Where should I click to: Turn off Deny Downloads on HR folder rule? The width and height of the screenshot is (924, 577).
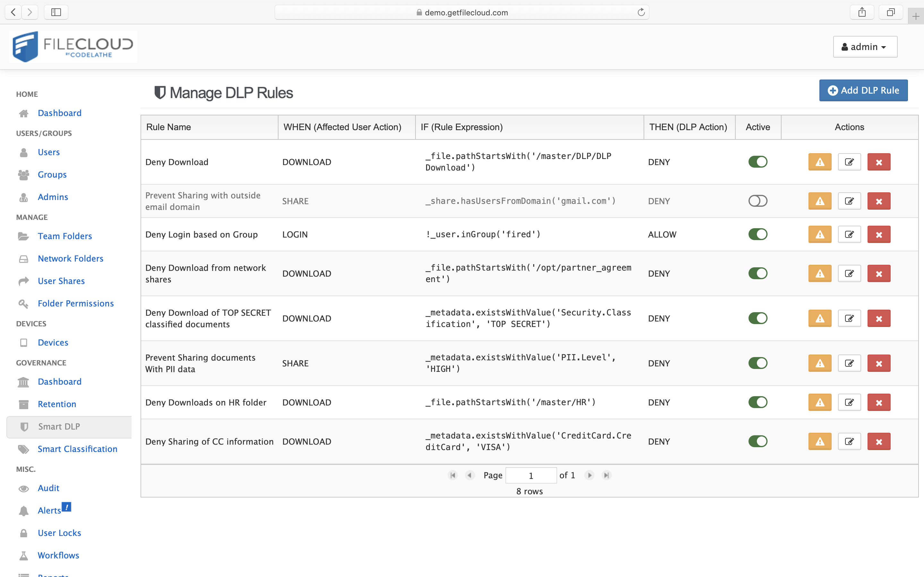tap(758, 402)
